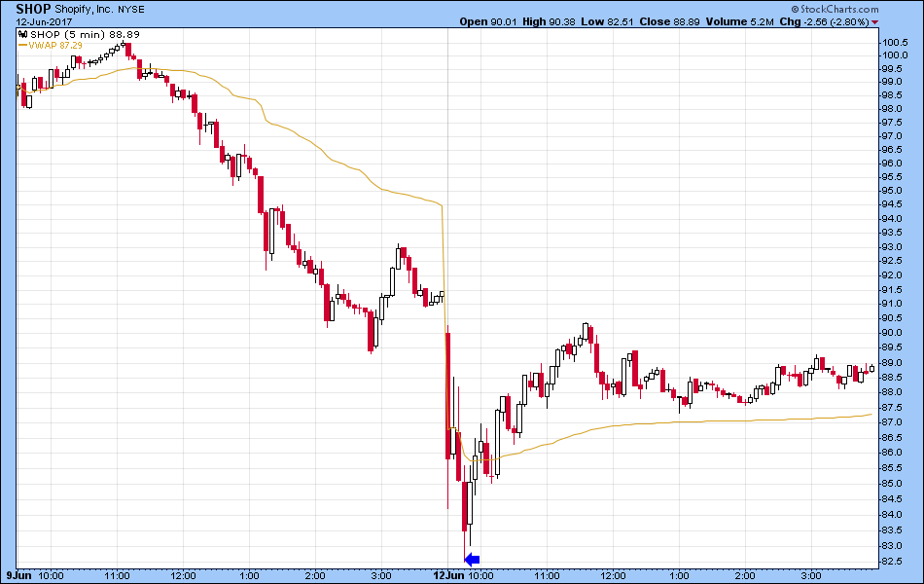This screenshot has width=924, height=584.
Task: Click the 12Jun date on the time axis
Action: pyautogui.click(x=447, y=575)
